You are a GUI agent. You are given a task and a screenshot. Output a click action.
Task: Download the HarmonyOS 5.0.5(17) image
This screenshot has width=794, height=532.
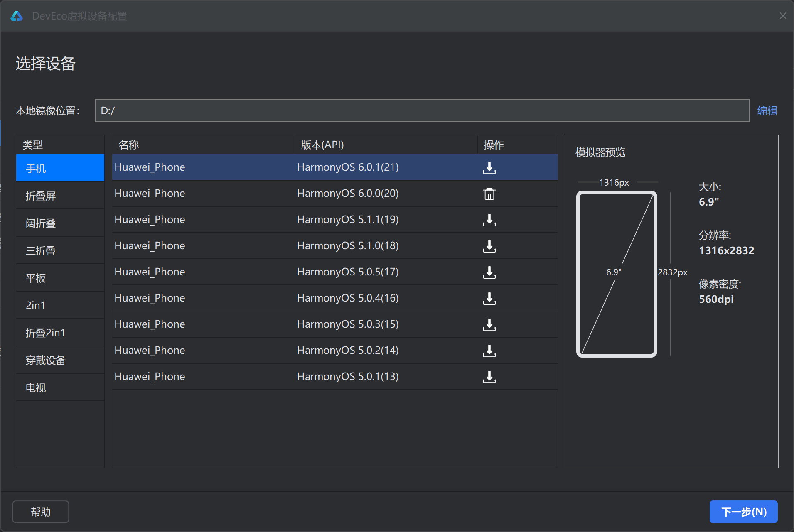tap(489, 272)
